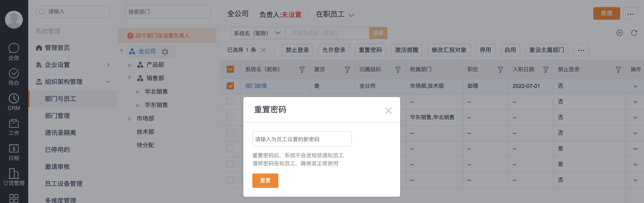Open the 在职员工 status dropdown

point(335,15)
